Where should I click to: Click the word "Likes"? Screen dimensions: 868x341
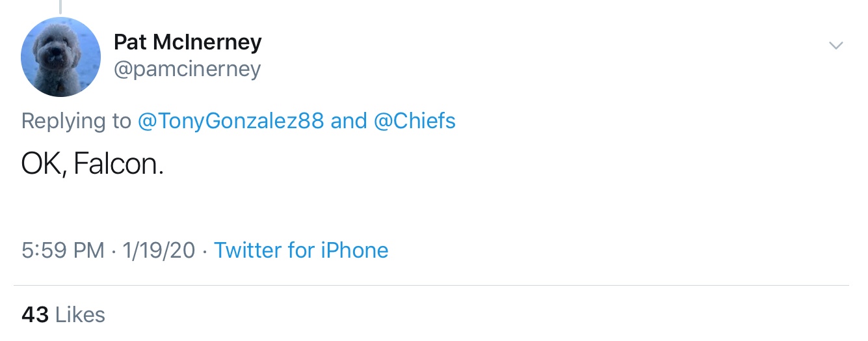pos(80,315)
